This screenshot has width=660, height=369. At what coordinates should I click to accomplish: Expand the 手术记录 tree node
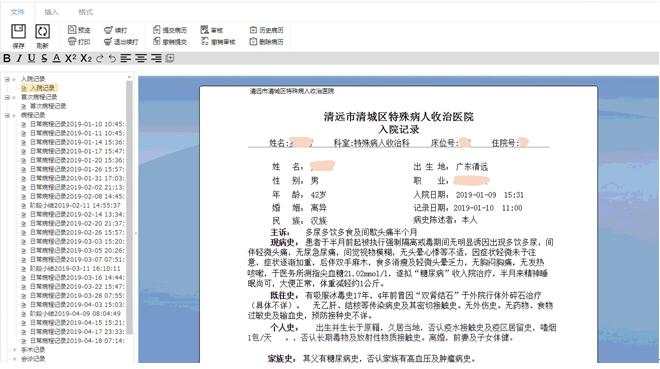pos(15,350)
